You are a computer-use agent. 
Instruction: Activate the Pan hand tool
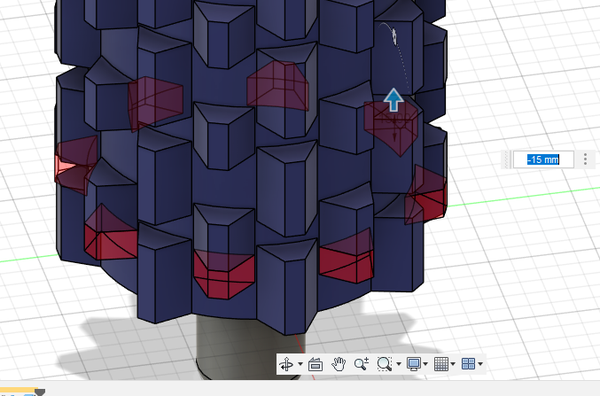(339, 364)
